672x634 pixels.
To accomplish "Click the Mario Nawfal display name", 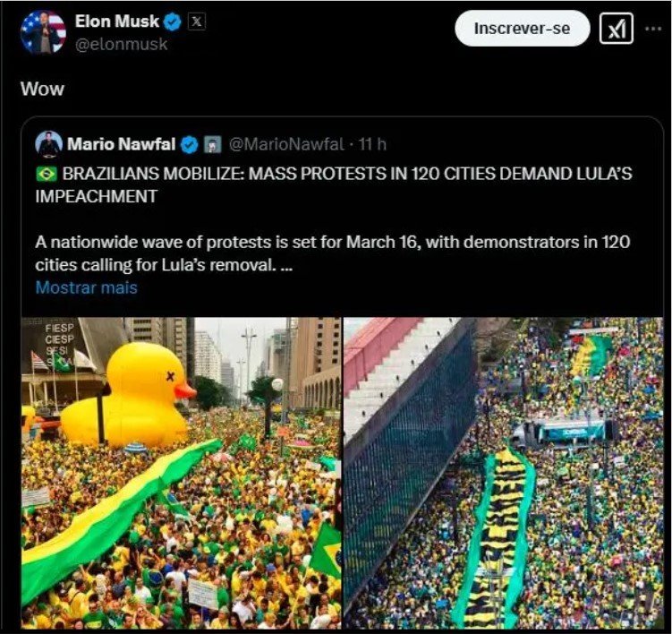I will pos(122,144).
